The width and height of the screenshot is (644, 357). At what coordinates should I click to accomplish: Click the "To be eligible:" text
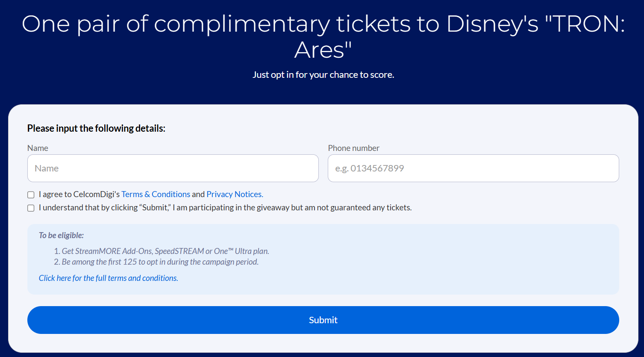click(61, 235)
